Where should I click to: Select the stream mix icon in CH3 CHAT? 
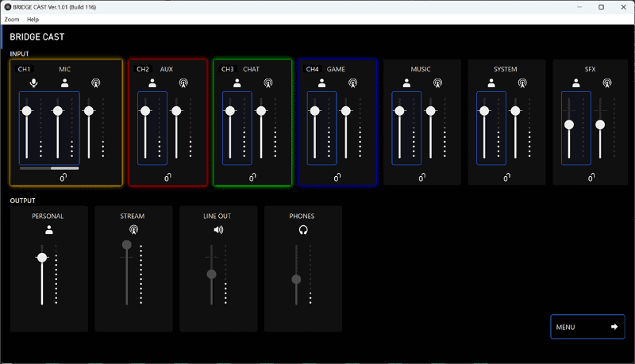click(268, 83)
